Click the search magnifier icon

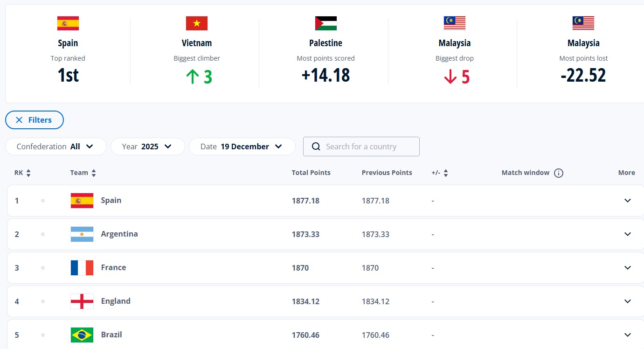point(316,147)
